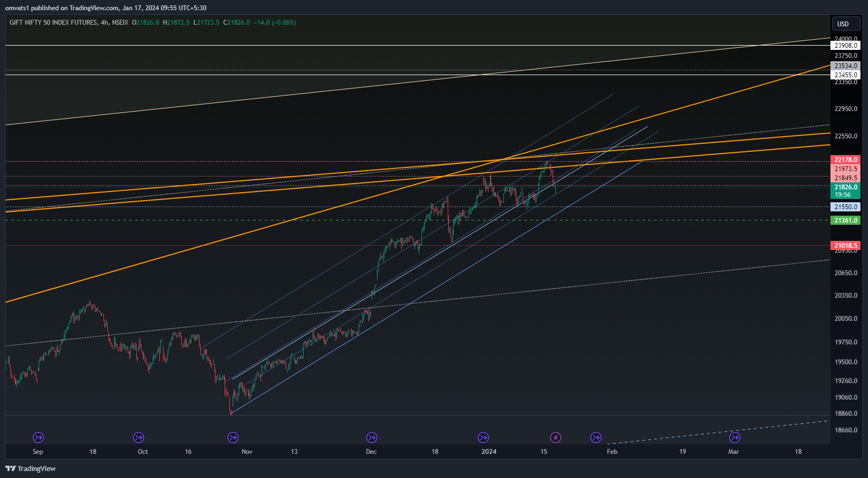Click the Sep label on the time axis

tap(38, 452)
